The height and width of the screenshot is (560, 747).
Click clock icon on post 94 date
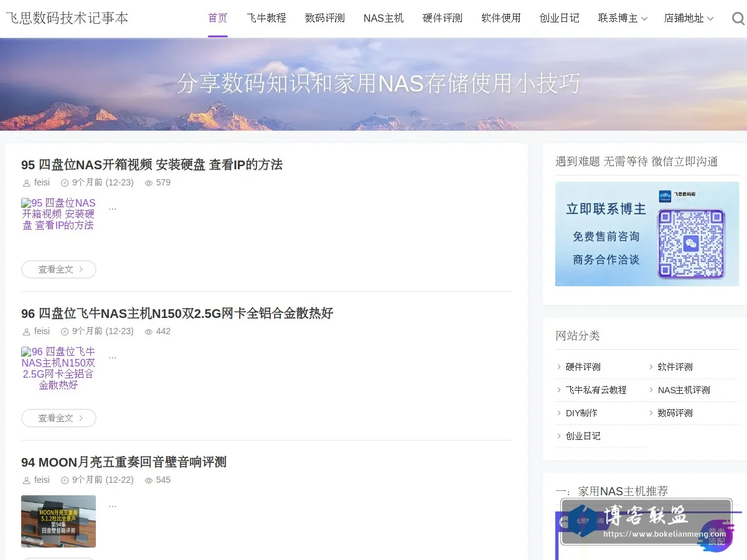[x=65, y=480]
